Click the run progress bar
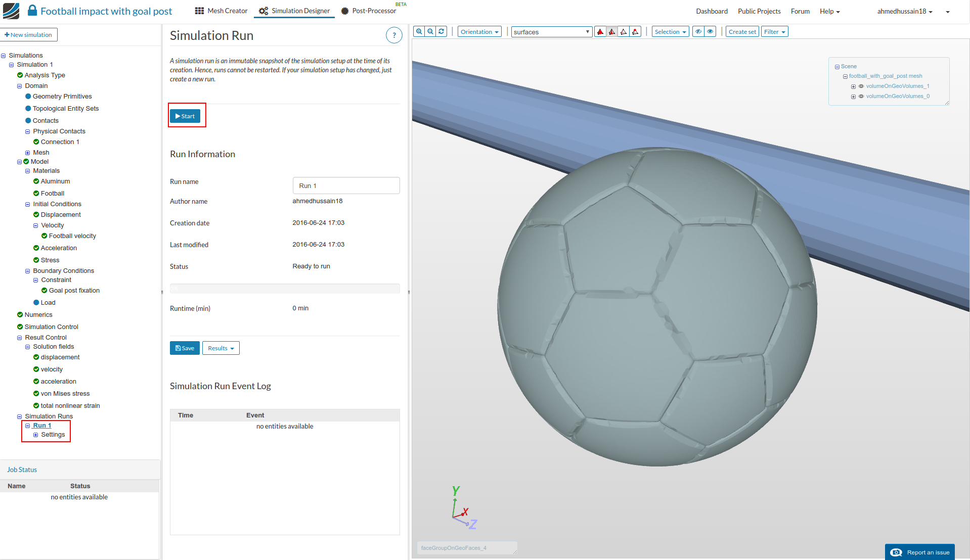970x560 pixels. pyautogui.click(x=285, y=289)
